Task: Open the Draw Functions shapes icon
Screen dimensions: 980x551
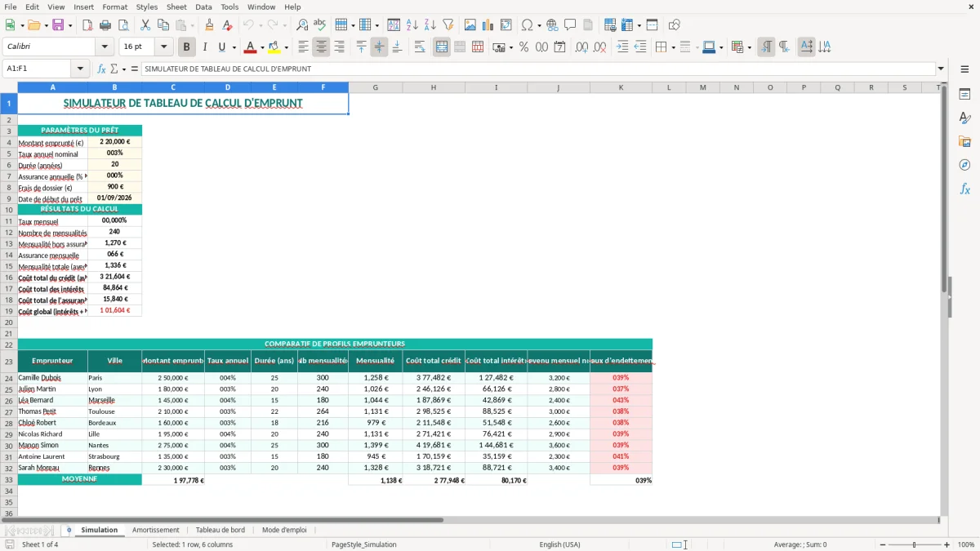Action: pyautogui.click(x=675, y=25)
